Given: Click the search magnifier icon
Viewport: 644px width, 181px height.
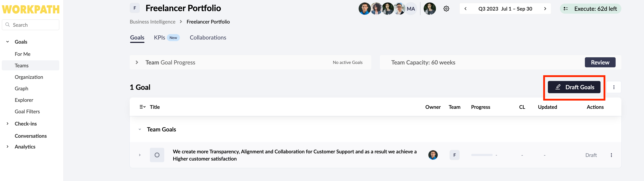Looking at the screenshot, I should click(x=8, y=25).
